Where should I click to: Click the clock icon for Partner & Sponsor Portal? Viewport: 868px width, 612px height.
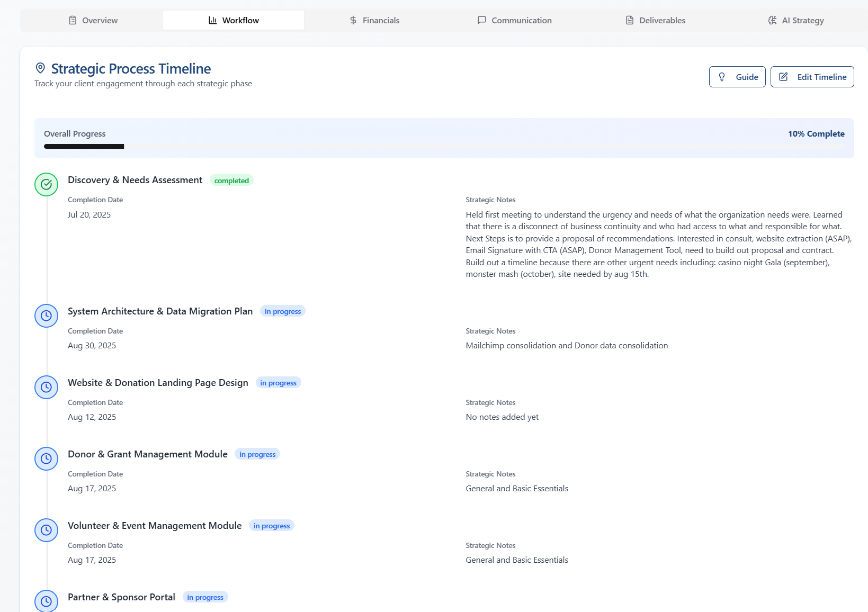click(x=46, y=601)
